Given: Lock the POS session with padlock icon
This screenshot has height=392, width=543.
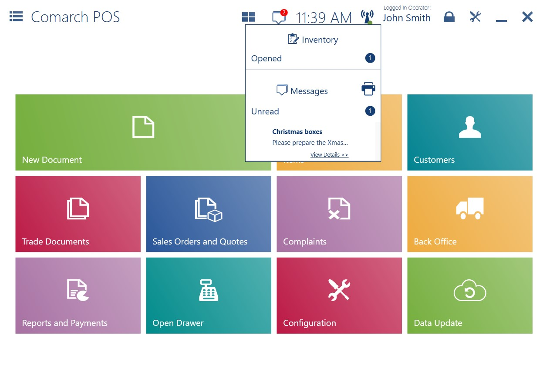Looking at the screenshot, I should pos(449,17).
